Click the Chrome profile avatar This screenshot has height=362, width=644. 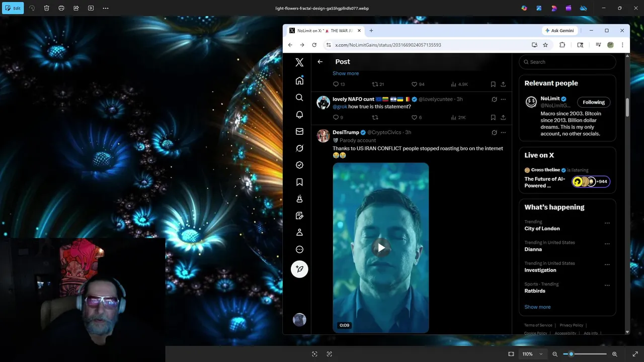pos(610,45)
